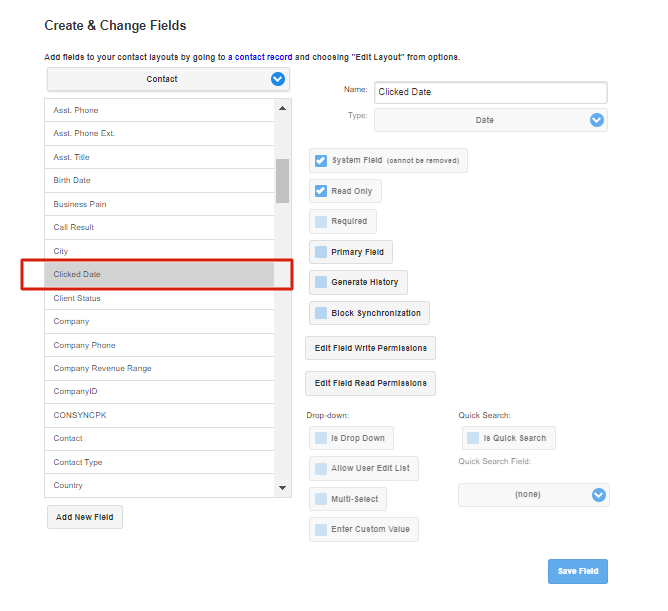668x611 pixels.
Task: Click the Quick Search Field chevron icon
Action: 599,495
